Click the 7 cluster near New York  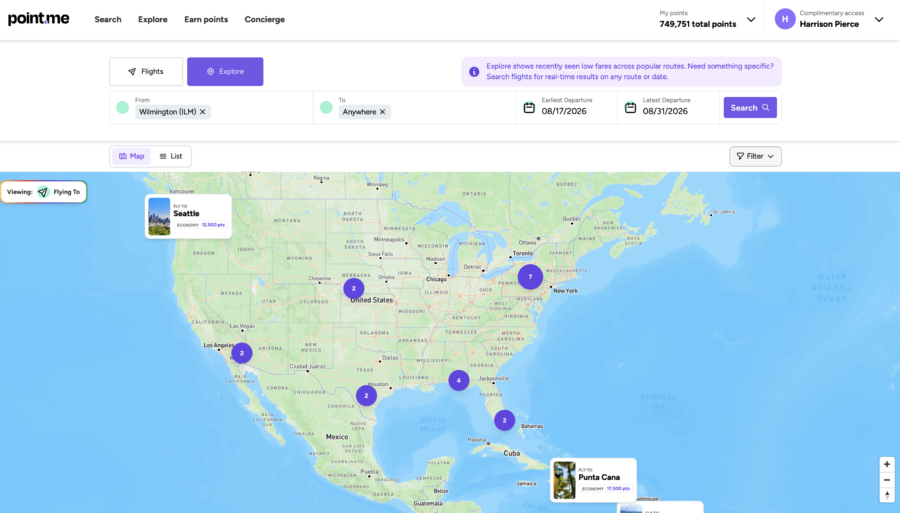click(x=530, y=277)
